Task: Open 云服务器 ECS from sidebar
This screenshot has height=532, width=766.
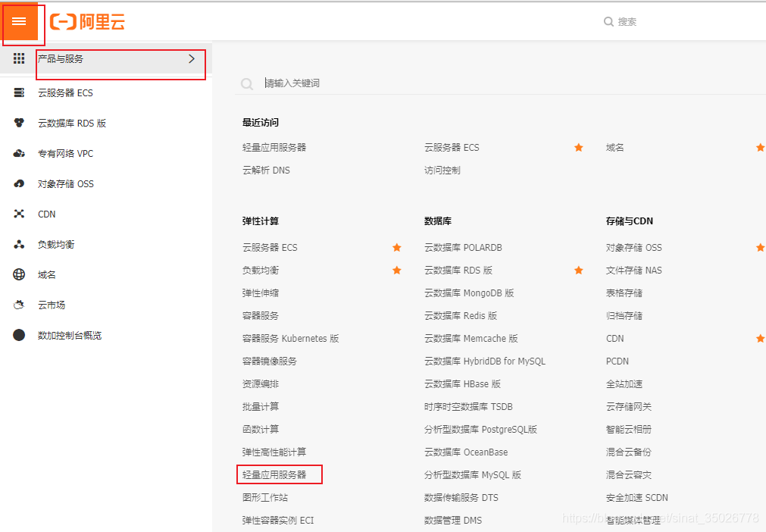Action: (x=65, y=92)
